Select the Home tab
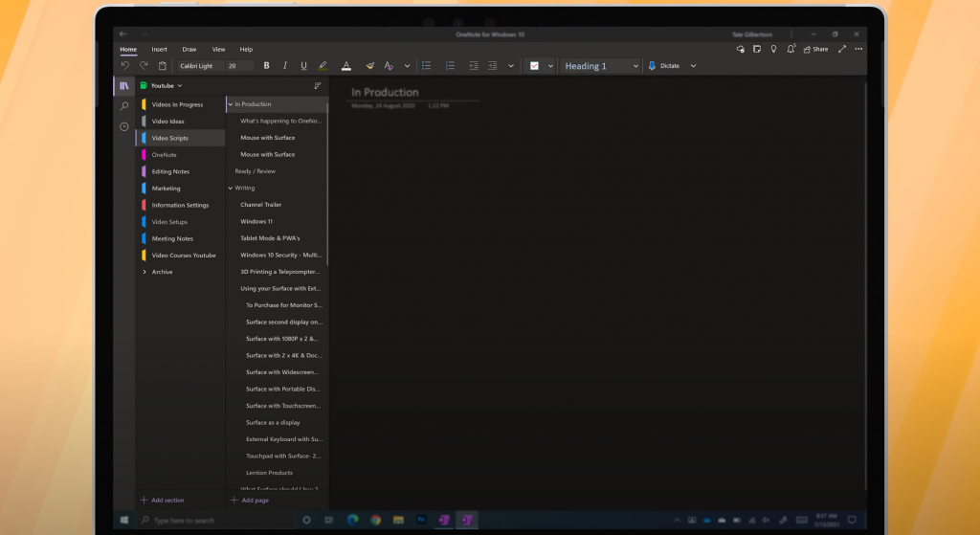The width and height of the screenshot is (980, 535). 128,50
